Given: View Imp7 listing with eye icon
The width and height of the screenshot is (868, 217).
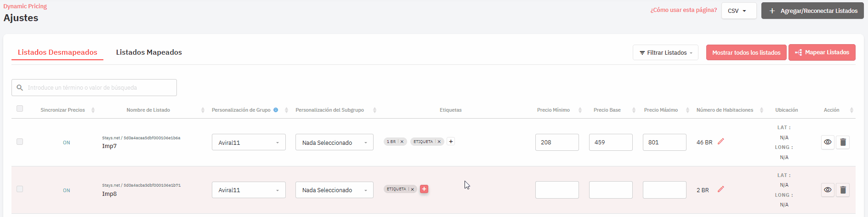Looking at the screenshot, I should click(x=828, y=142).
